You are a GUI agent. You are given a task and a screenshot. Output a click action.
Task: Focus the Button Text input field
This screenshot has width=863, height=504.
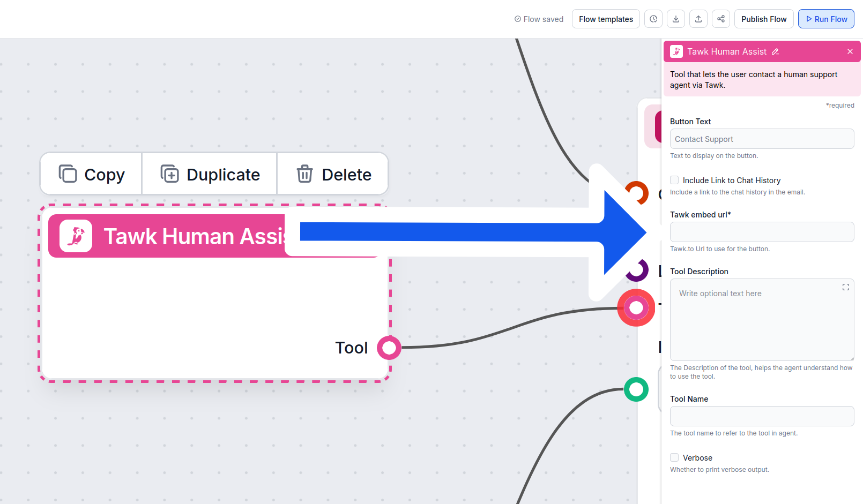click(761, 139)
